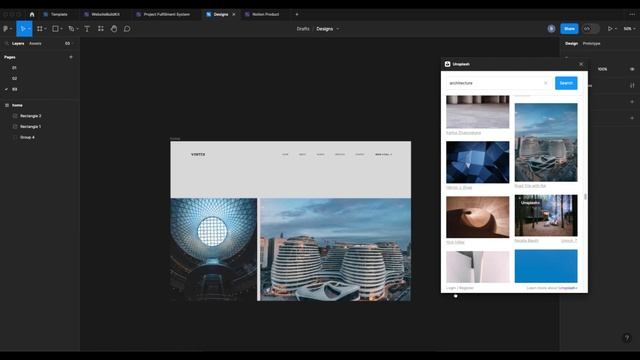Open the Figma main menu icon
This screenshot has width=640, height=360.
coord(6,29)
